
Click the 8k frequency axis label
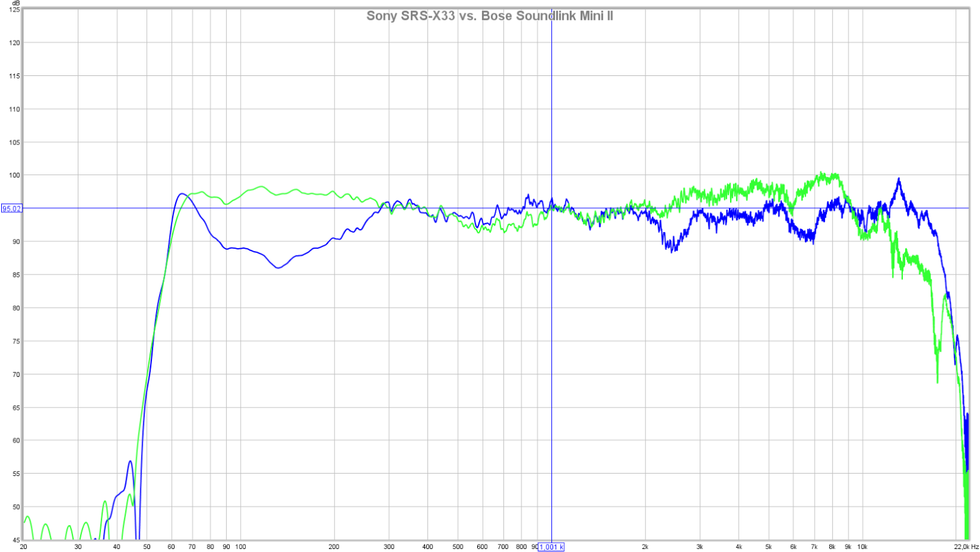click(x=832, y=546)
